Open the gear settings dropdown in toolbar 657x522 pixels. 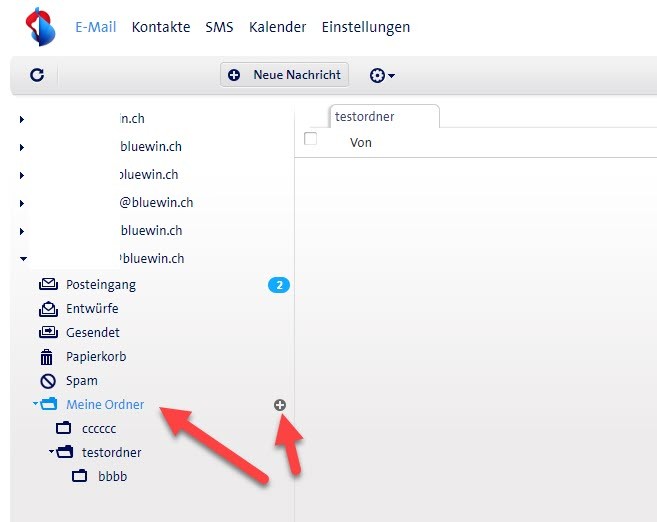(x=382, y=75)
